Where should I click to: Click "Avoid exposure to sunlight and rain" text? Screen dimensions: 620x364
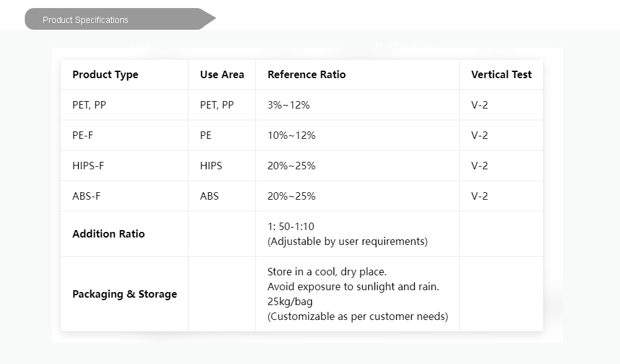(x=353, y=286)
